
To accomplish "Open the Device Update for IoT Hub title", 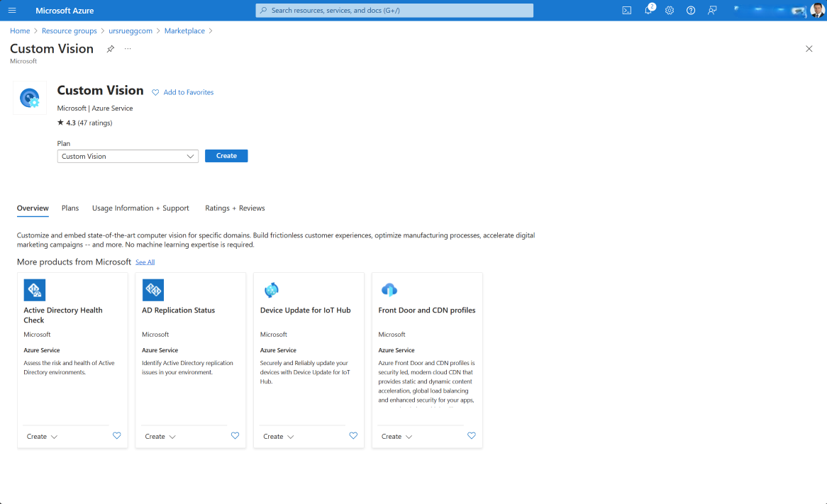I will pyautogui.click(x=306, y=310).
